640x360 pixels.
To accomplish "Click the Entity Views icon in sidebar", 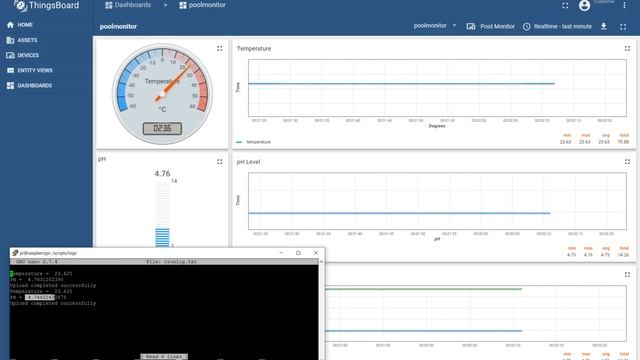I will pos(10,70).
